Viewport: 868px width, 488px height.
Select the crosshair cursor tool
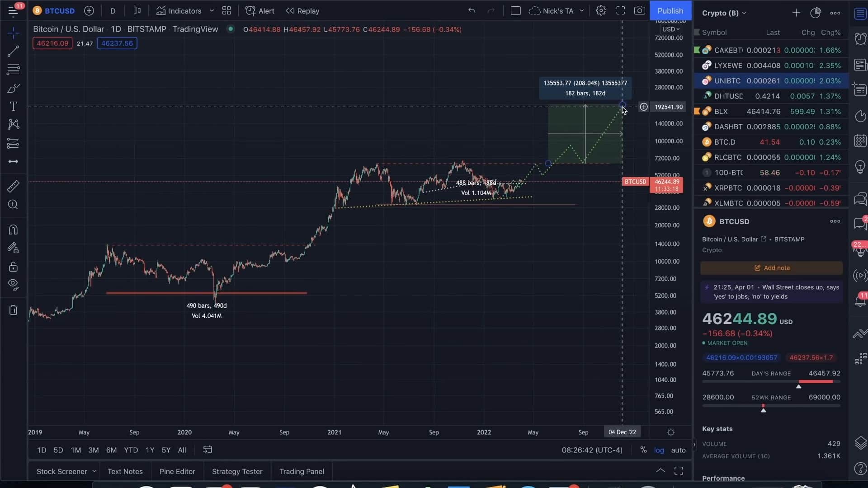[x=13, y=33]
